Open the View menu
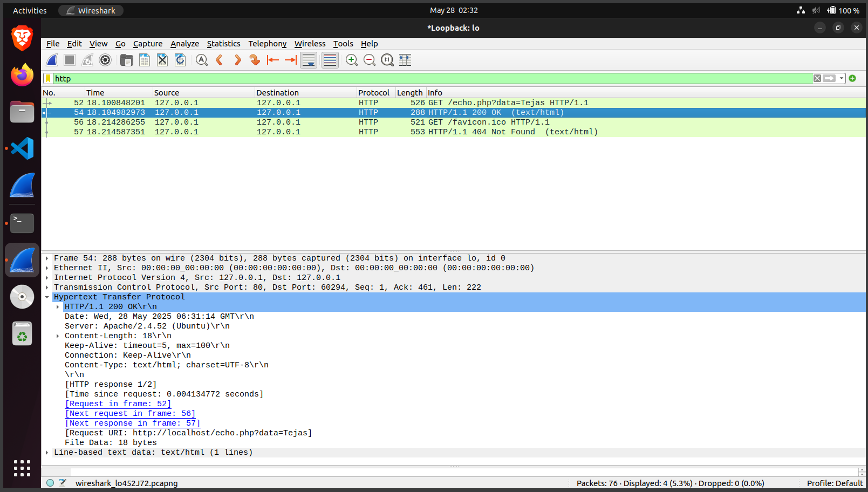 tap(98, 44)
